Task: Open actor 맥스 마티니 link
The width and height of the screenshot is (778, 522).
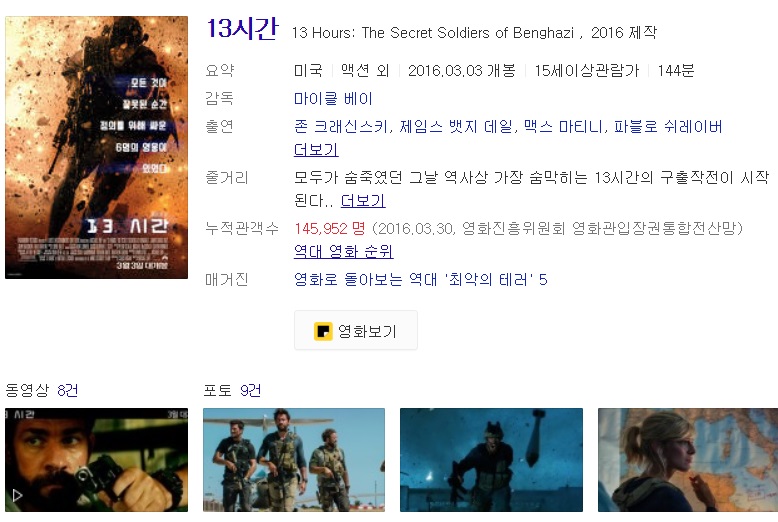Action: [x=563, y=127]
